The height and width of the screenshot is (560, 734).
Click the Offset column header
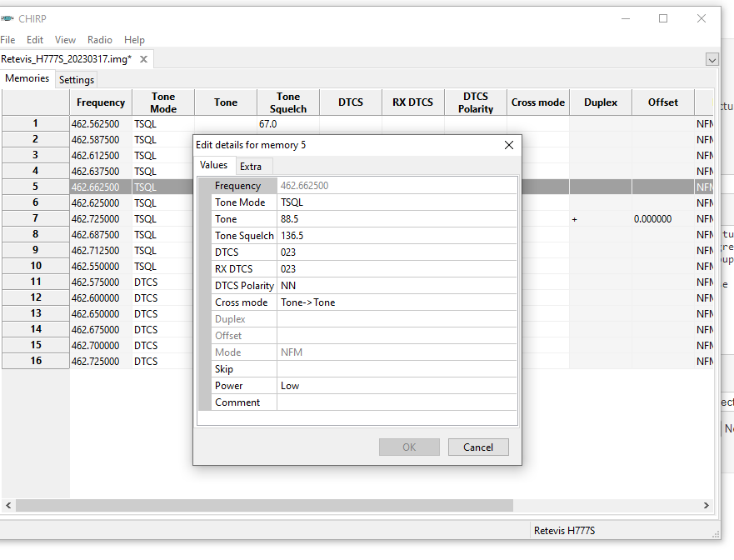click(x=663, y=102)
